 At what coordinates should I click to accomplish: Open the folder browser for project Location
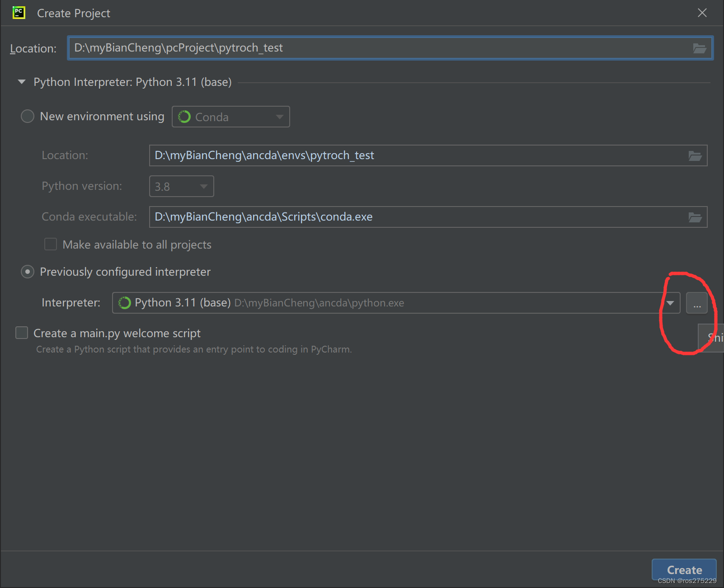click(x=700, y=48)
